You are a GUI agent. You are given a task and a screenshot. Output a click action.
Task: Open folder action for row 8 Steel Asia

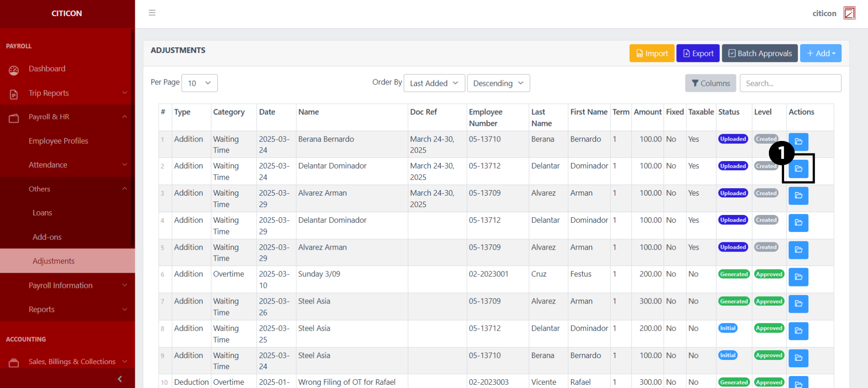[798, 331]
